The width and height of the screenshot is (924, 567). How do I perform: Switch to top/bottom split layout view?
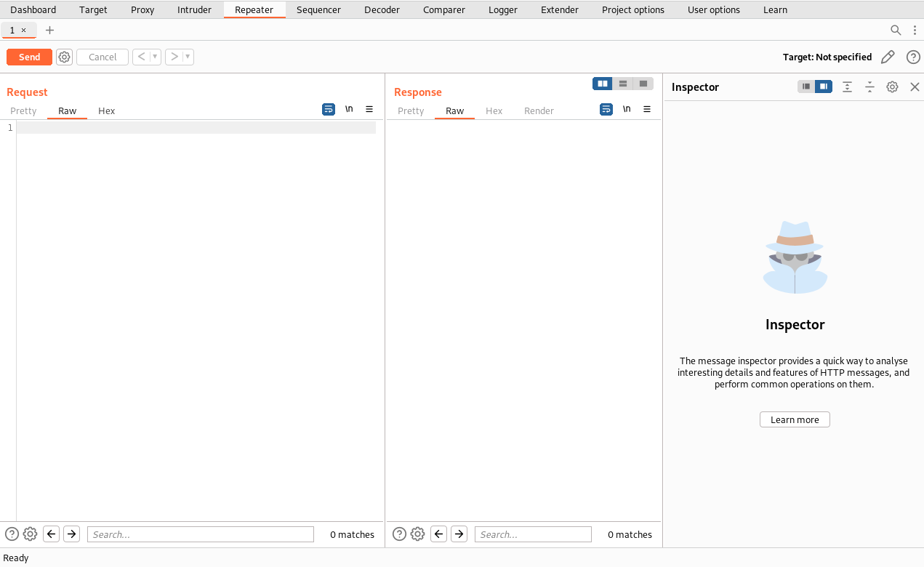tap(623, 84)
